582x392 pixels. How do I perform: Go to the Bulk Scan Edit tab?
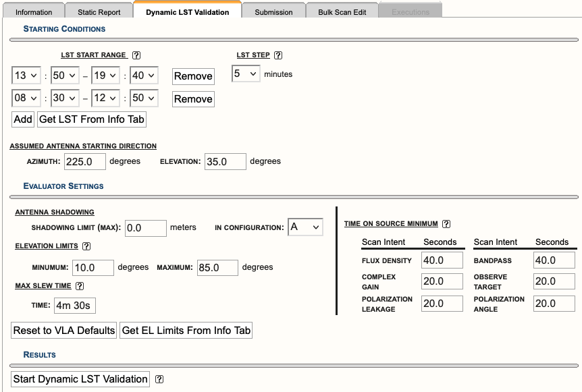coord(344,12)
